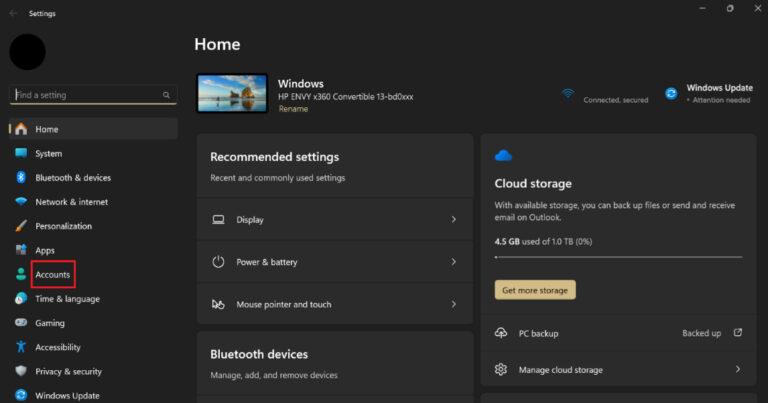Click the Privacy & security shield icon

20,371
